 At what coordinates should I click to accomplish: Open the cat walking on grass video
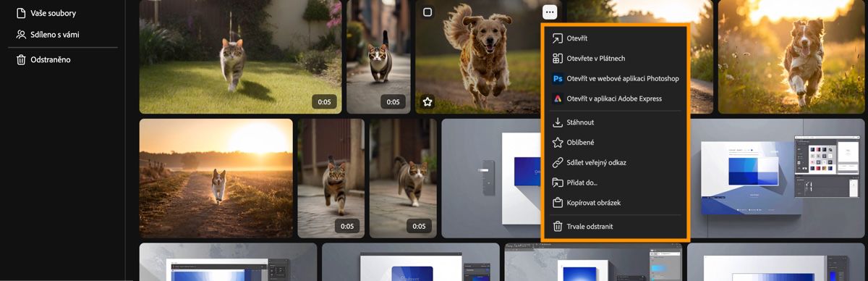(240, 56)
